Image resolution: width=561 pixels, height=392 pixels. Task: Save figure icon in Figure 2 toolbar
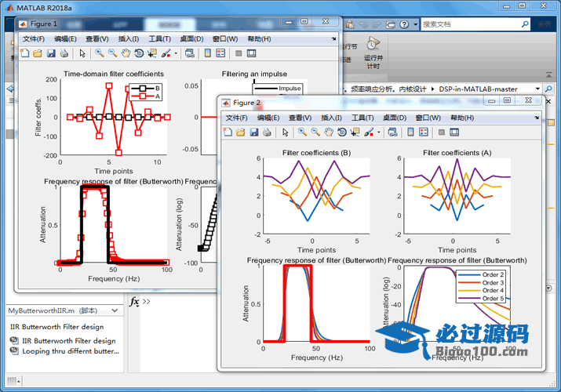coord(254,132)
